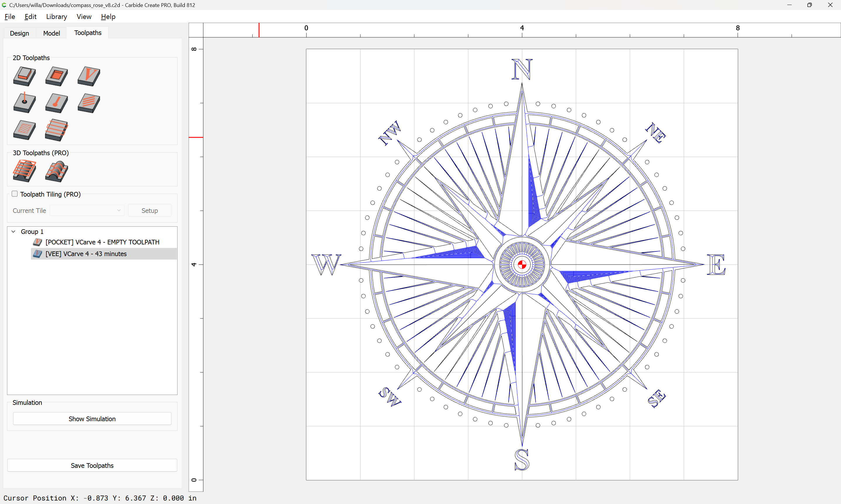Select the Contour toolpath icon

click(24, 76)
